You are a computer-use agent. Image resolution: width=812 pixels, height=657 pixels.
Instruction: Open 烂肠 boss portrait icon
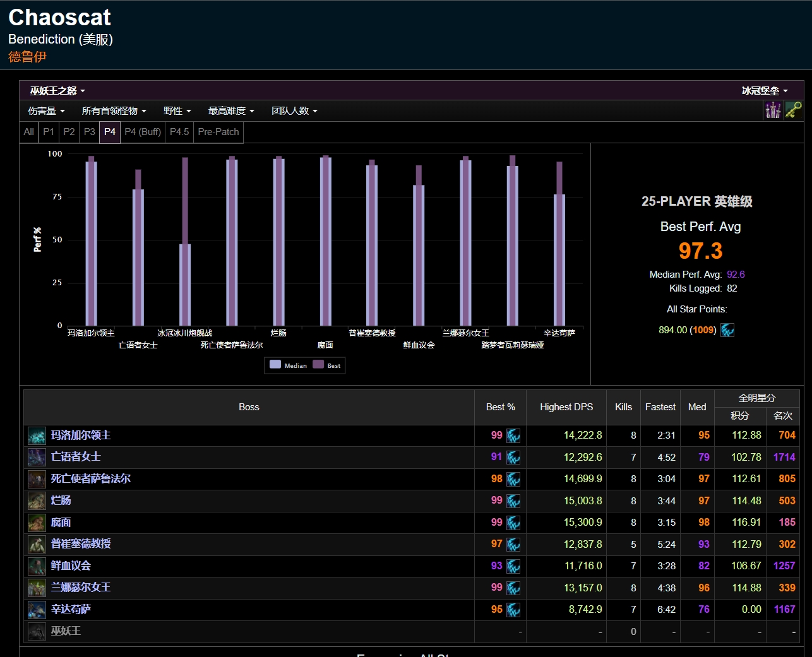click(37, 500)
